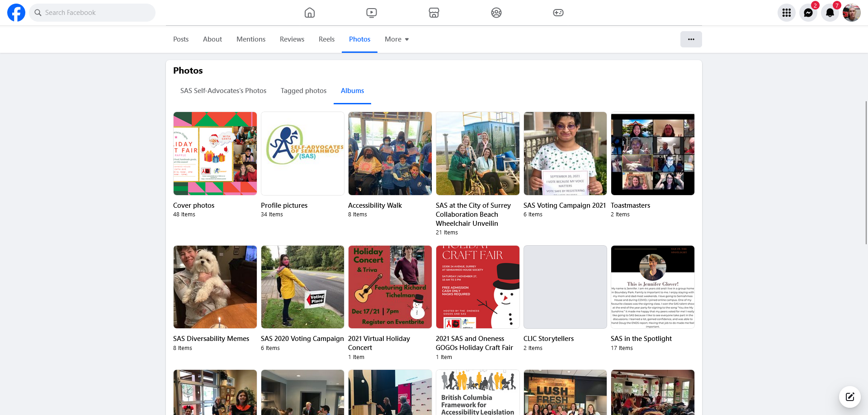Open SAS in the Spotlight album thumbnail
The image size is (868, 415).
(653, 287)
